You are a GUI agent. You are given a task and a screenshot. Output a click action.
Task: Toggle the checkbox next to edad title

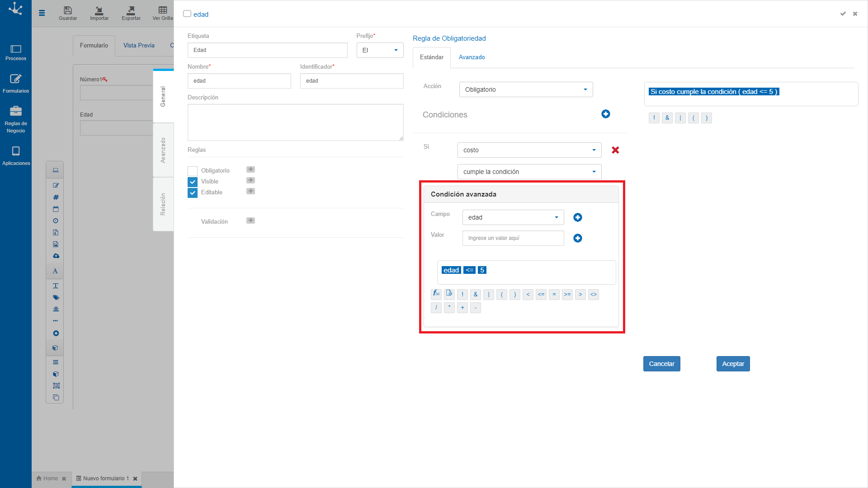(187, 14)
